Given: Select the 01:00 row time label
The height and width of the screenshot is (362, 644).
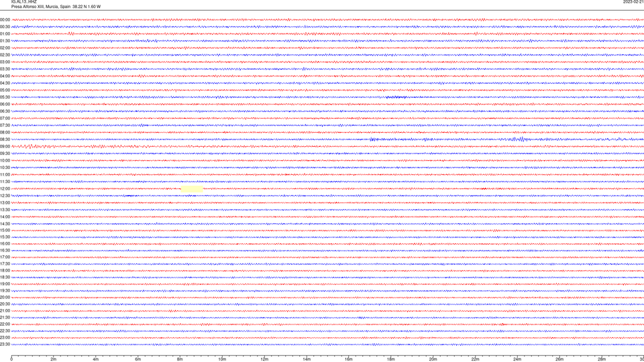Looking at the screenshot, I should 5,34.
